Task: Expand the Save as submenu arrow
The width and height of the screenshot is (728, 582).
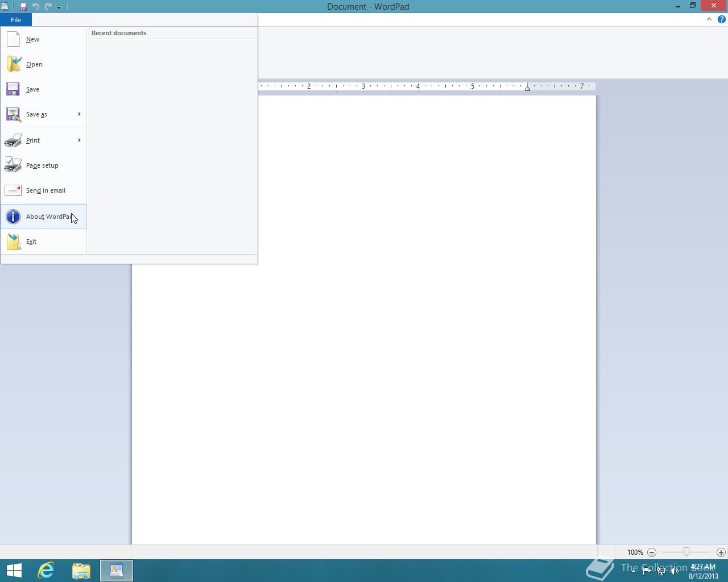Action: 80,114
